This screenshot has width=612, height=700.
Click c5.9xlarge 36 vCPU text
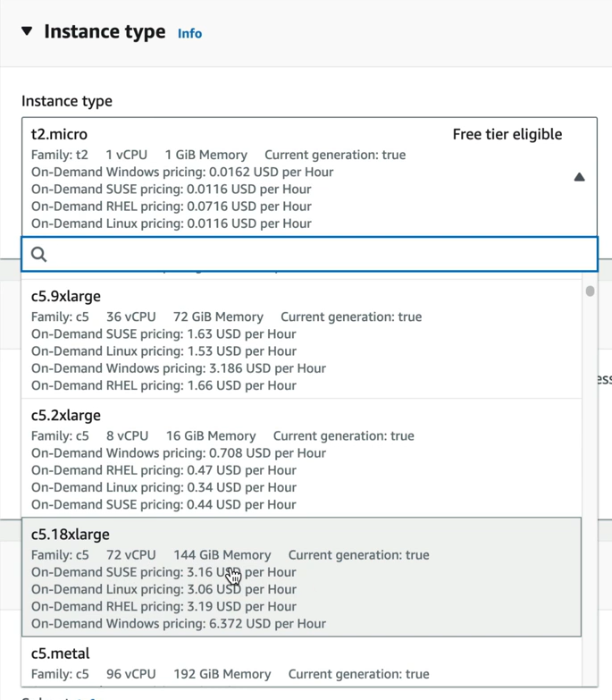click(131, 317)
